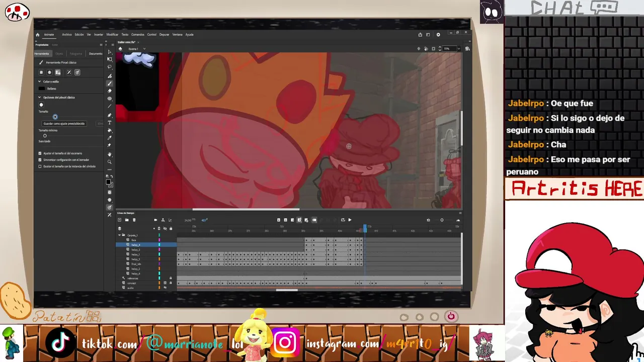
Task: Create a new folder in the timeline
Action: pos(127,220)
